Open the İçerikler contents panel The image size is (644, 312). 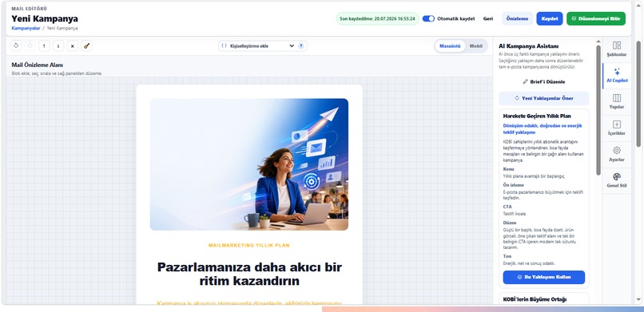[617, 128]
